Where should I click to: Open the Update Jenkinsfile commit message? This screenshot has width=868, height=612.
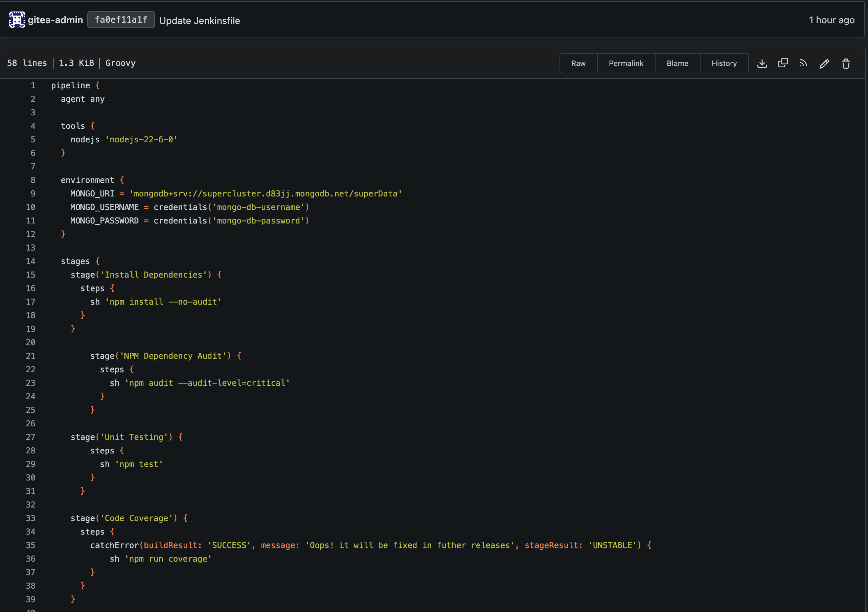[x=199, y=21]
